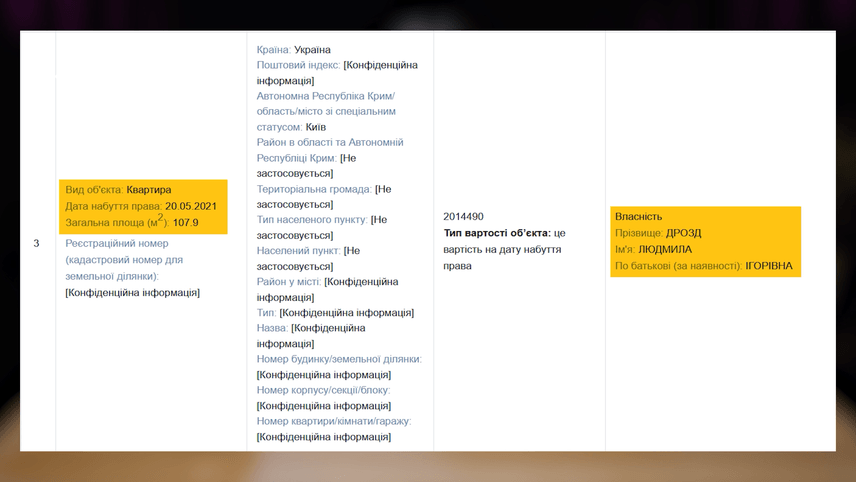Click the "Власність" ownership heading
The width and height of the screenshot is (856, 482).
[x=636, y=216]
